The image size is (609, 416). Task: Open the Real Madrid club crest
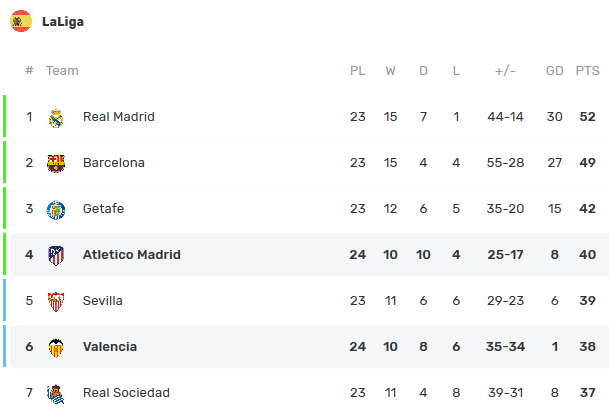tap(56, 118)
